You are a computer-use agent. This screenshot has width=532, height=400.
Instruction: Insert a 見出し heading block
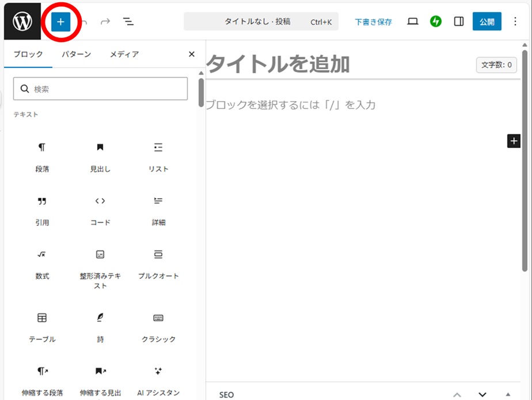(x=100, y=157)
